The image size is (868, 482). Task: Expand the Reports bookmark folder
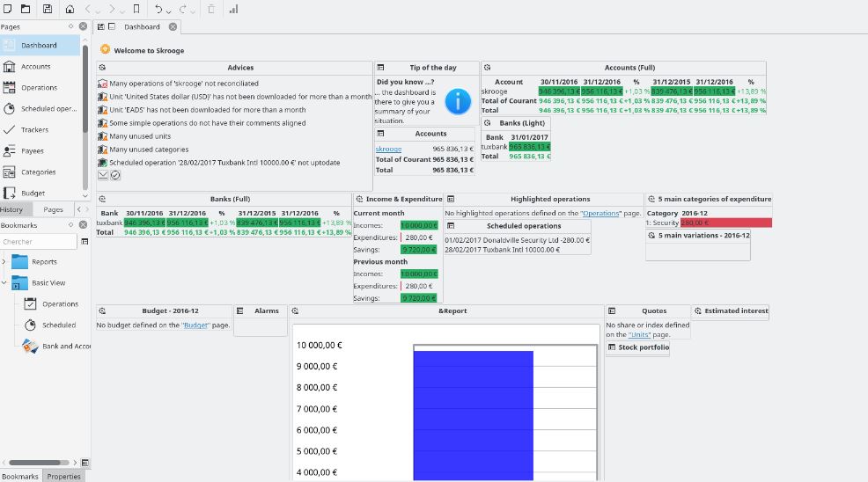coord(4,262)
